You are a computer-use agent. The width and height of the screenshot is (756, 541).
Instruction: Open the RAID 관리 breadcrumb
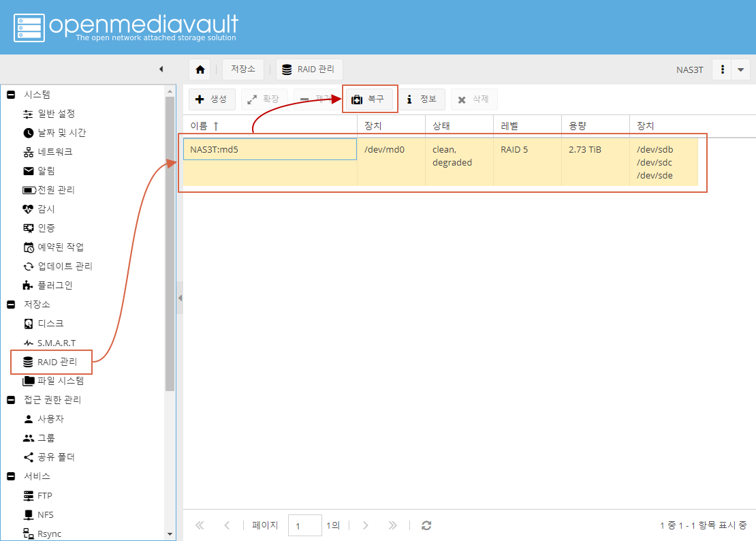(309, 69)
